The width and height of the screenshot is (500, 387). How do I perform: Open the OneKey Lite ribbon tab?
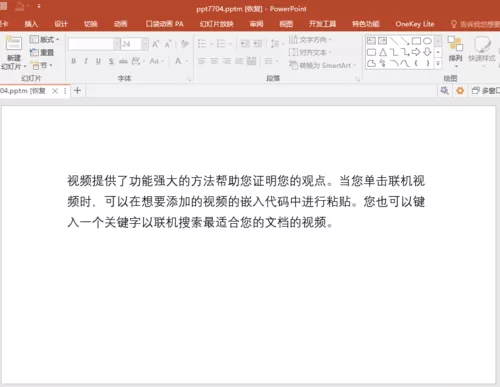tap(415, 24)
